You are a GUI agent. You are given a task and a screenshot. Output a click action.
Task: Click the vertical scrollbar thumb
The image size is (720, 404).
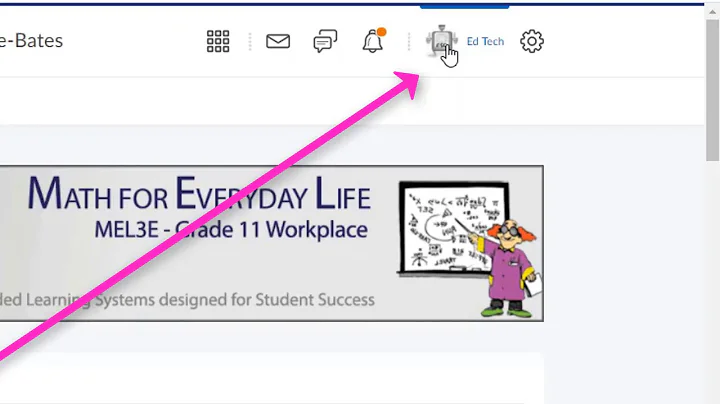coord(713,90)
